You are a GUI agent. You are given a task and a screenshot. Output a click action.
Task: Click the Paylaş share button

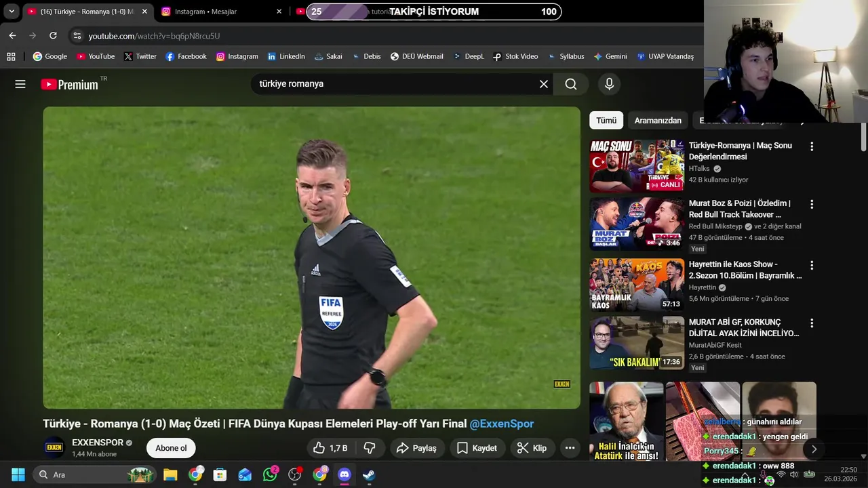coord(416,448)
